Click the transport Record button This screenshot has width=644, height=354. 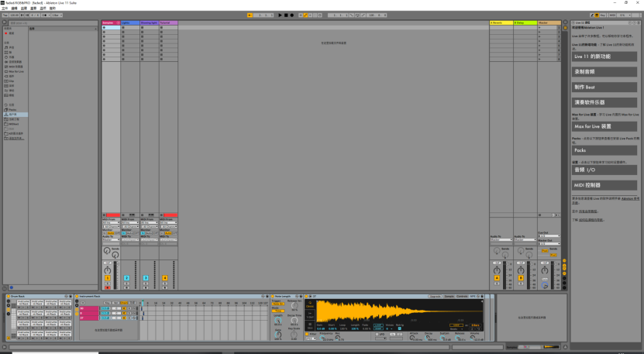tap(291, 15)
